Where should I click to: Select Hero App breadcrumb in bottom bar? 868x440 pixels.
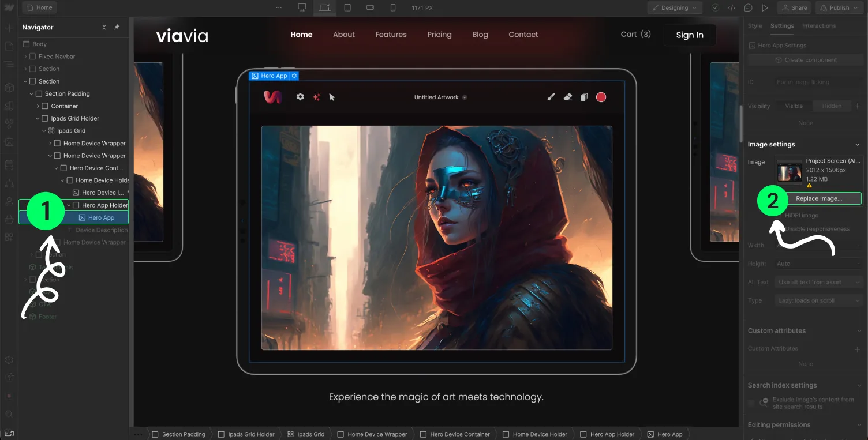[665, 434]
